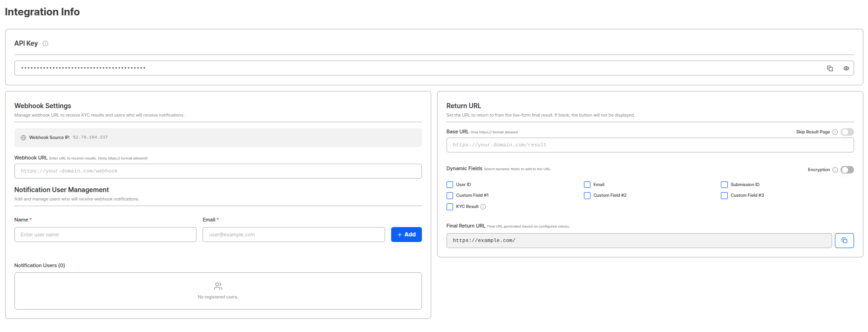Click the 'Notification User Management' heading
The height and width of the screenshot is (332, 868).
click(61, 190)
